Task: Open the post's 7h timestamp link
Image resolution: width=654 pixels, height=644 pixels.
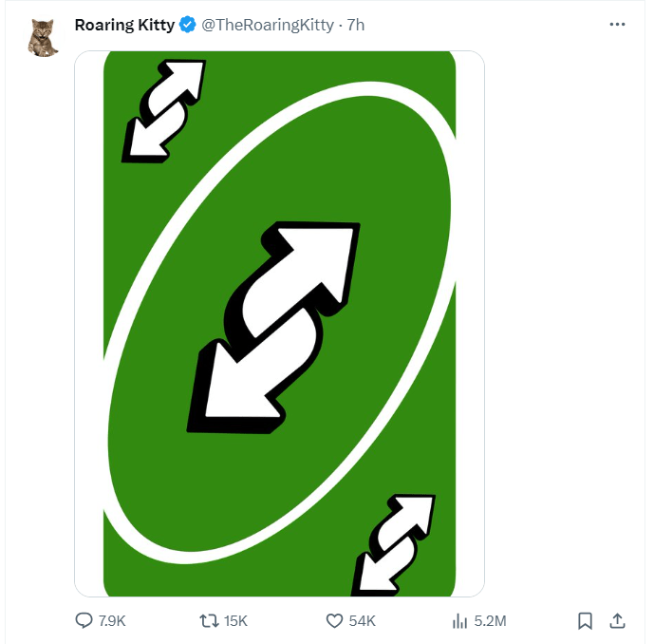Action: (x=356, y=25)
